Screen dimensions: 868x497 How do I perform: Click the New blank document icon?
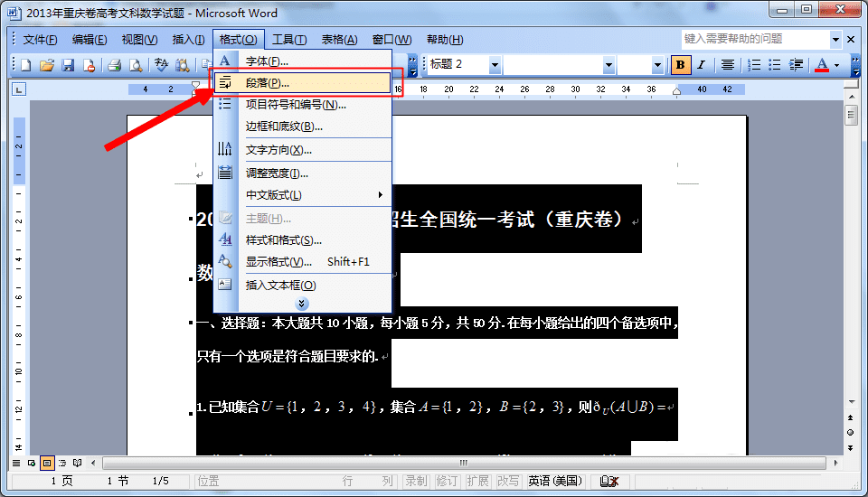(x=25, y=65)
